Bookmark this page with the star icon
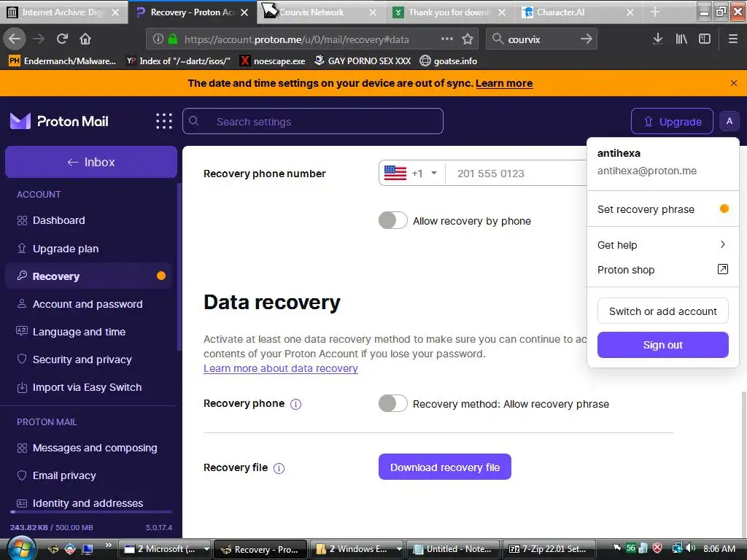 [x=468, y=39]
